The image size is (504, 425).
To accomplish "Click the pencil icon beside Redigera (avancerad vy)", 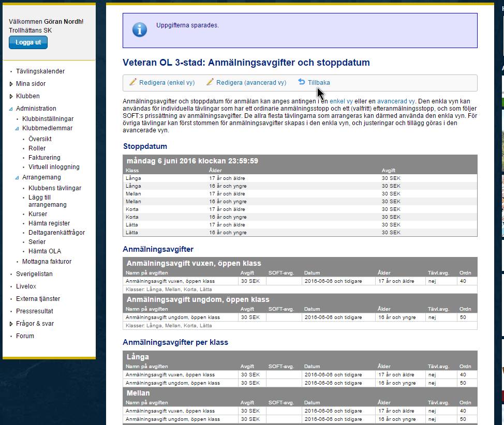I will point(210,82).
